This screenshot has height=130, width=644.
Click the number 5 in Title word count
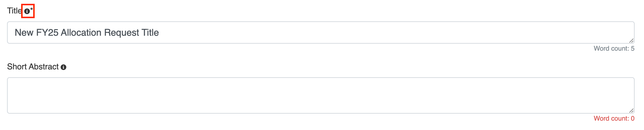coord(633,49)
